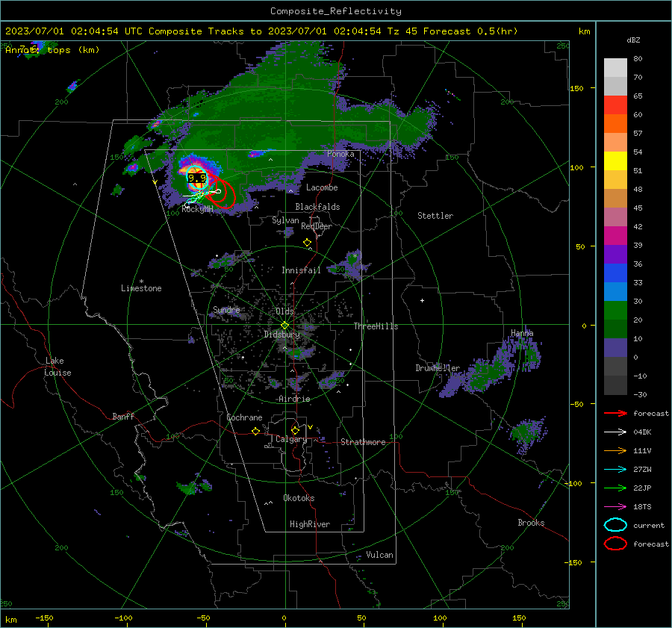Click the Hanna city label
672x628 pixels.
pos(522,333)
